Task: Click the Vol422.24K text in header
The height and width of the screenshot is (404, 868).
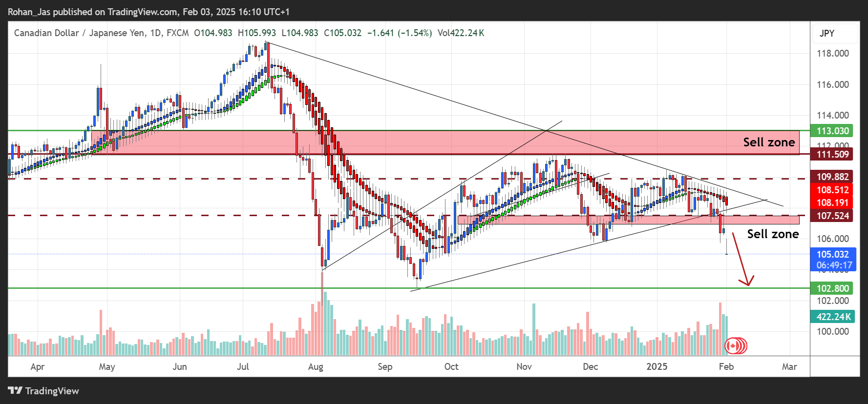Action: point(461,33)
